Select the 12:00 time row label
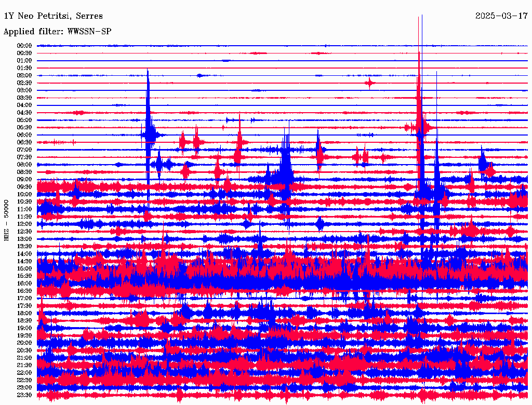Screen dimensions: 532x405 24,224
